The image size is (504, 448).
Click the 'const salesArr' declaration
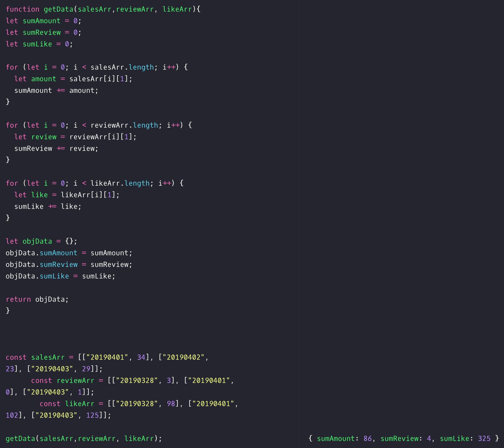tap(107, 363)
